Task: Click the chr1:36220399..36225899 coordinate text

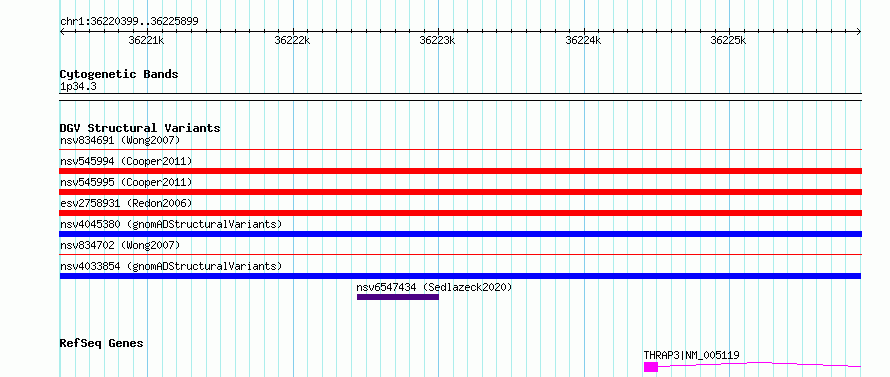Action: click(x=129, y=22)
